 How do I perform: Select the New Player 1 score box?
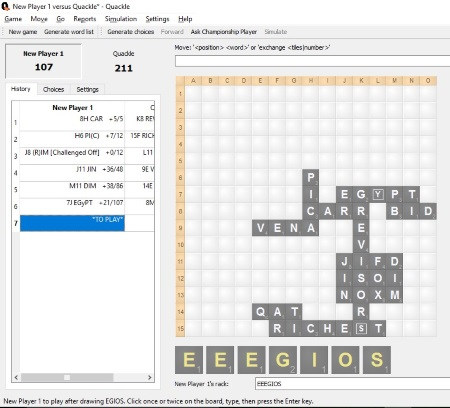point(43,61)
